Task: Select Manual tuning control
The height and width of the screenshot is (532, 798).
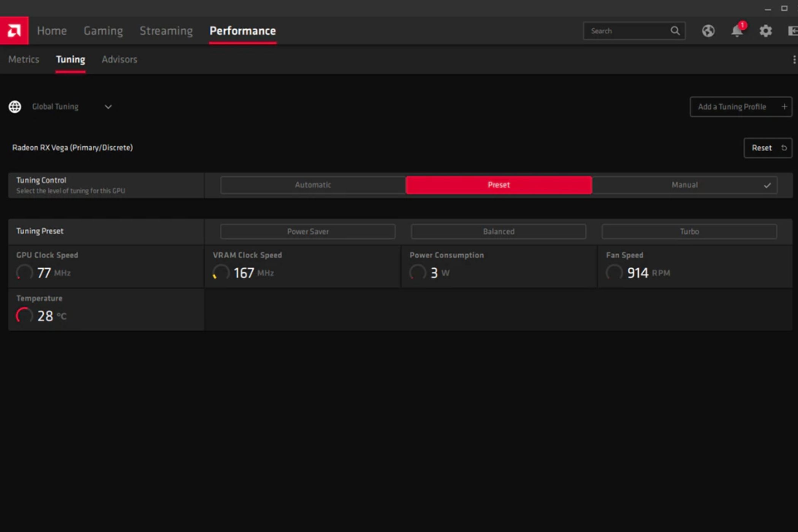Action: [684, 185]
